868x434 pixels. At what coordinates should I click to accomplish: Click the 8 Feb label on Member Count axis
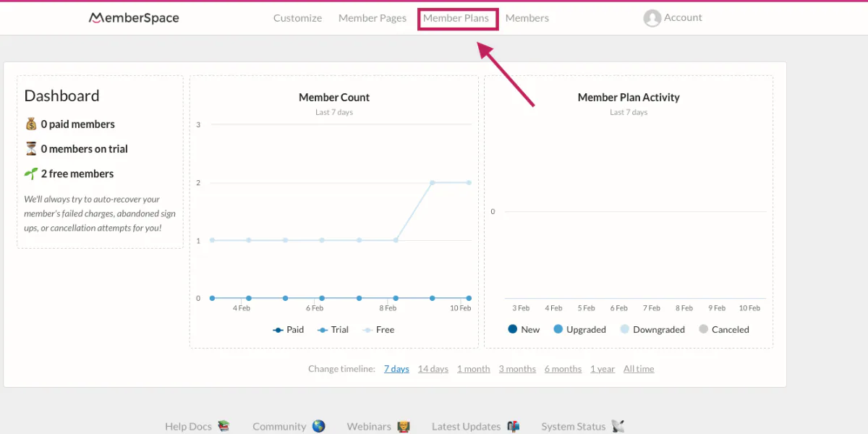click(388, 308)
